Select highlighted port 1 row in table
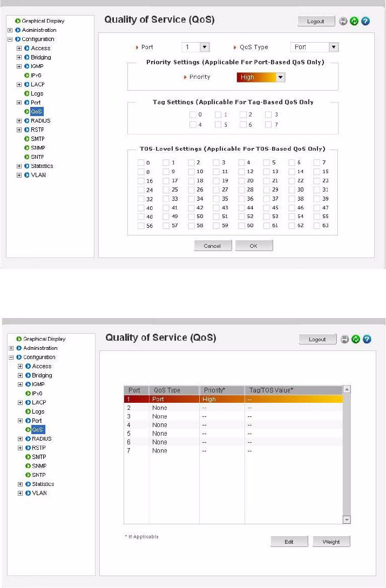The image size is (386, 588). click(233, 399)
